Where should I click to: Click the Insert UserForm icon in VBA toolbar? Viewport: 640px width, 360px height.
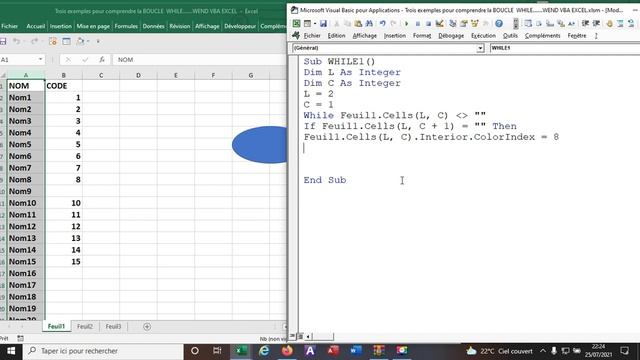pyautogui.click(x=308, y=24)
